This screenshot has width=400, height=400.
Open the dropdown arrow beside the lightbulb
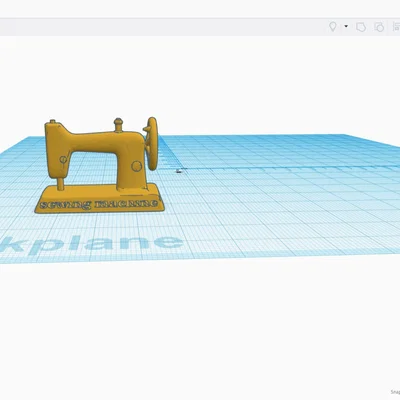(346, 26)
